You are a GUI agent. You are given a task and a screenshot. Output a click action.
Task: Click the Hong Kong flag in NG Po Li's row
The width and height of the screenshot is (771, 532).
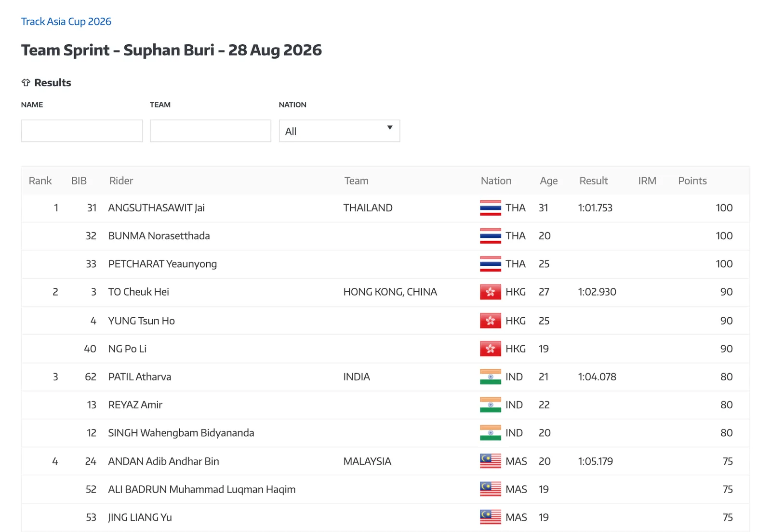coord(491,349)
